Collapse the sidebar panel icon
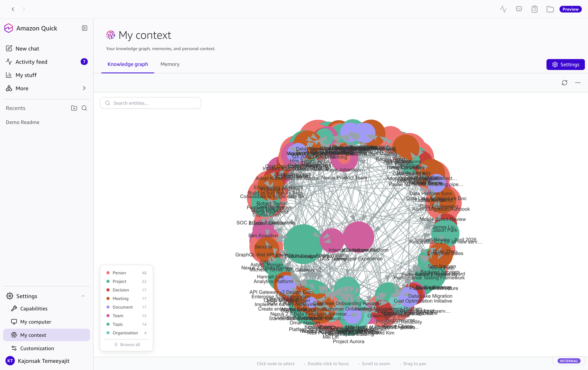 [85, 28]
